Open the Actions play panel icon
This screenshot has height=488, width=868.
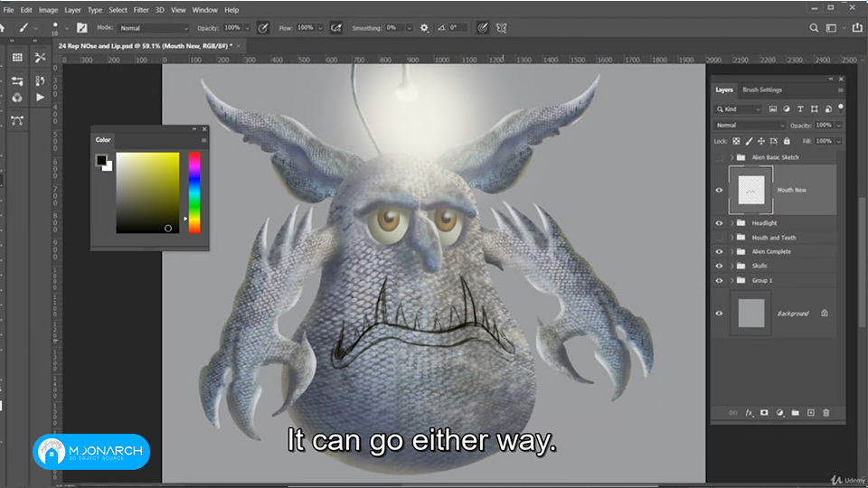[x=40, y=98]
